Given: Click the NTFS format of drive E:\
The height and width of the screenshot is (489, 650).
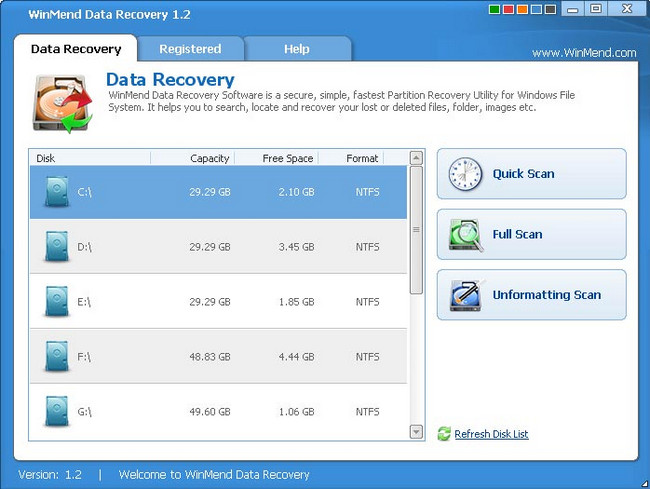Looking at the screenshot, I should pos(367,302).
